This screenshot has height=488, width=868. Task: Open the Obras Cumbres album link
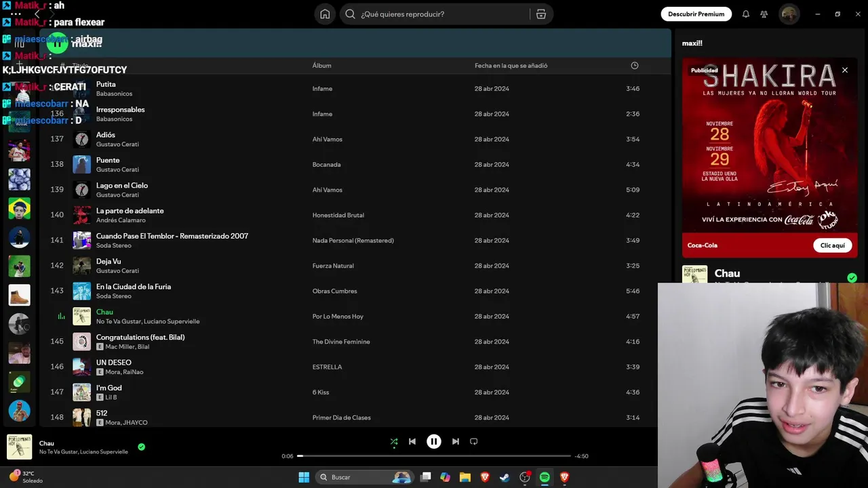[334, 291]
